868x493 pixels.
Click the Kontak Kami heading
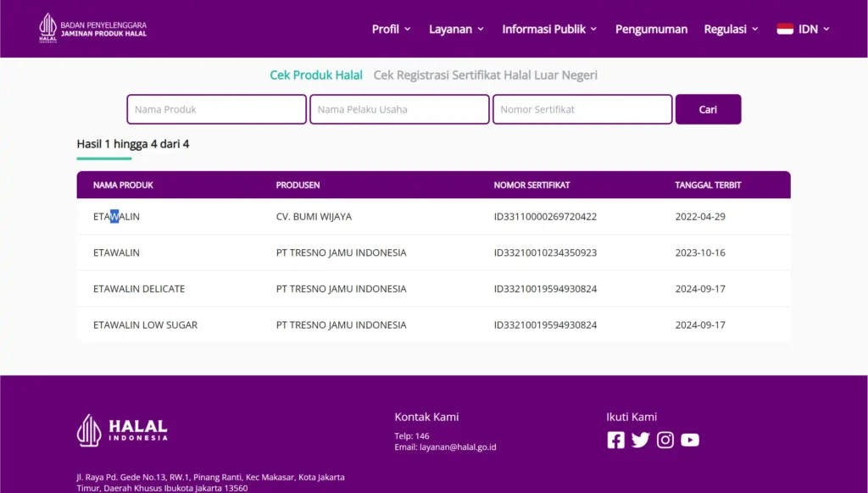coord(427,417)
